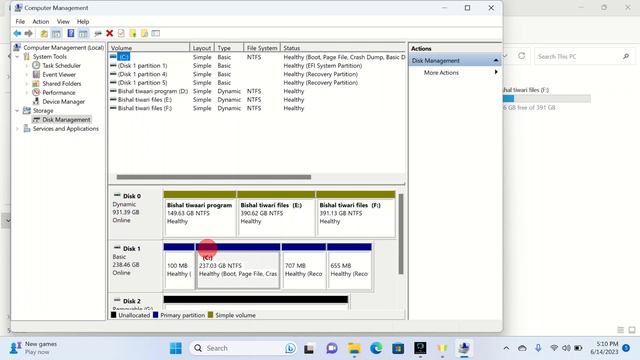The height and width of the screenshot is (360, 640).
Task: Open the File menu
Action: [x=20, y=22]
